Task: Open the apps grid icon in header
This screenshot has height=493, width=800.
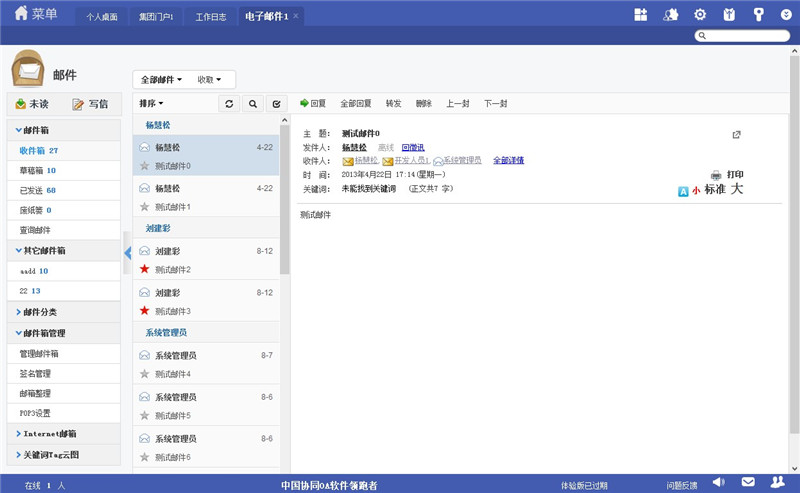Action: coord(640,14)
